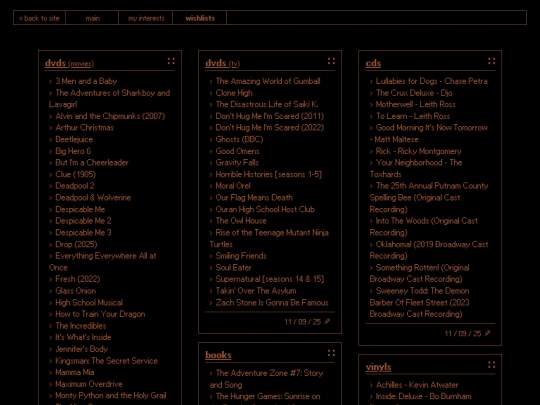Viewport: 540px width, 405px height.
Task: Click The Incredibles entry
Action: coord(81,326)
